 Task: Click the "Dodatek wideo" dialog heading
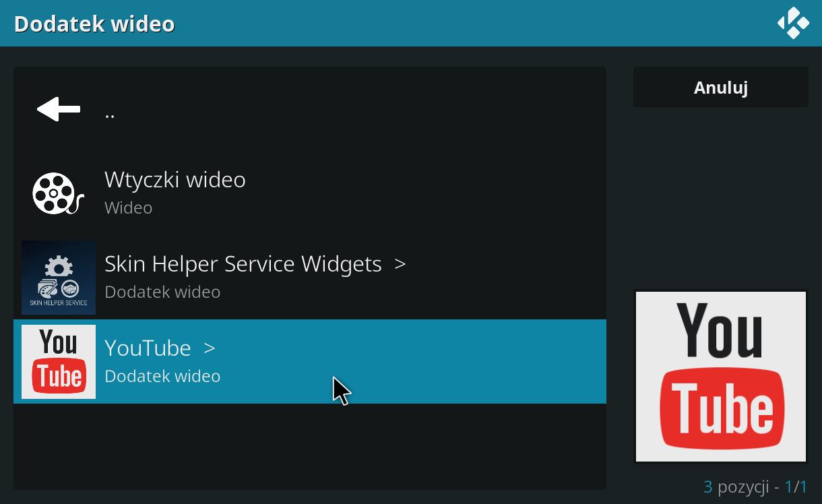(x=94, y=24)
